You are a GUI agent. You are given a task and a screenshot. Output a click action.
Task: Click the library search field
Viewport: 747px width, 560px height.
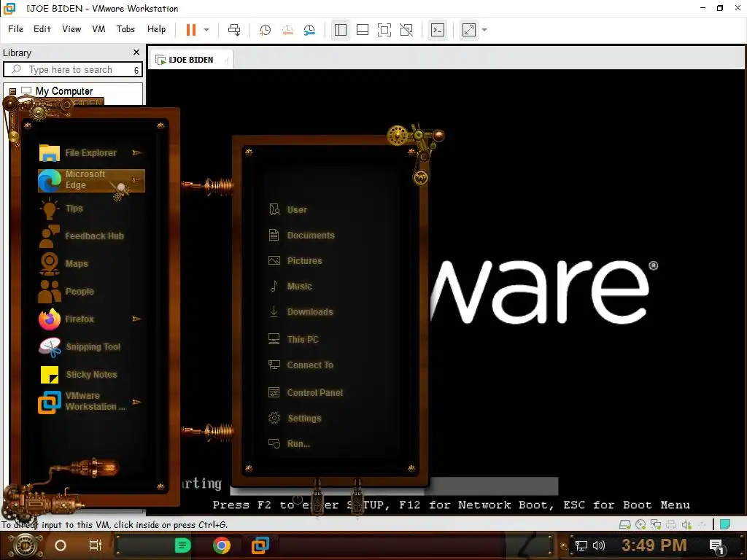point(72,69)
